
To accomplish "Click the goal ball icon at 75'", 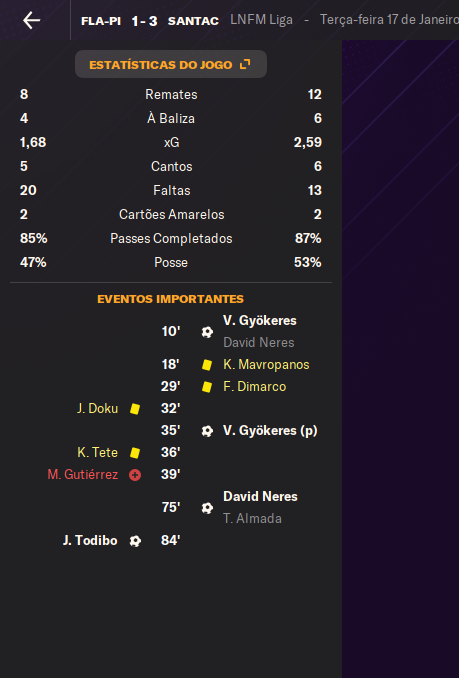I will point(207,508).
